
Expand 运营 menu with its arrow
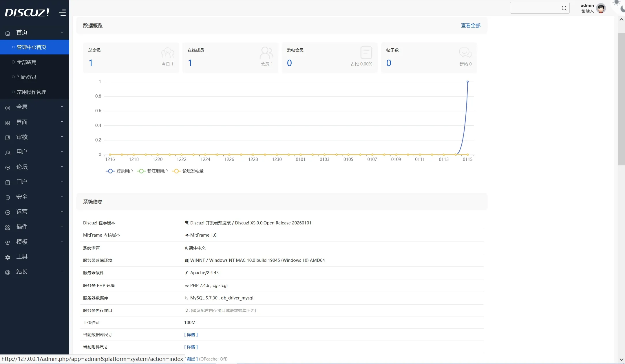pyautogui.click(x=62, y=212)
